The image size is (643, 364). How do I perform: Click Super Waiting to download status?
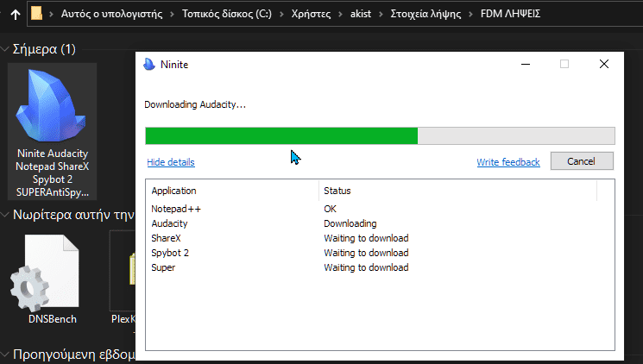pyautogui.click(x=366, y=267)
